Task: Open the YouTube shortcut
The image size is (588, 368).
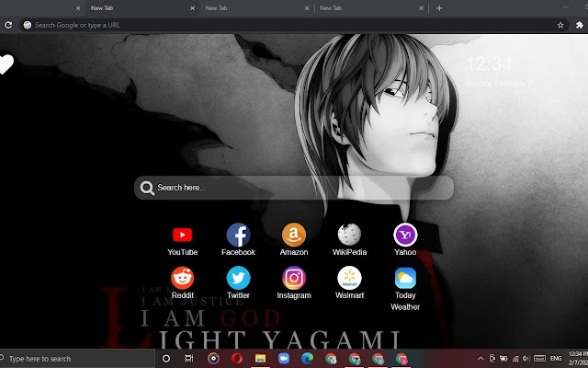Action: pos(182,239)
